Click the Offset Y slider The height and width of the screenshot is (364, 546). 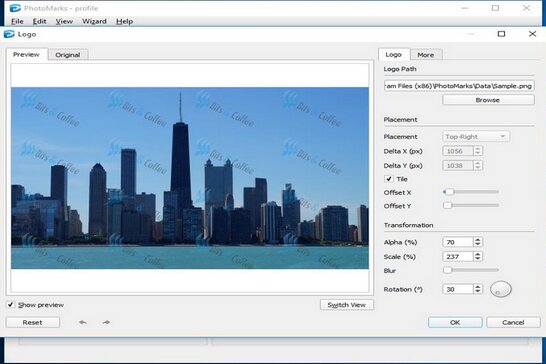(471, 206)
